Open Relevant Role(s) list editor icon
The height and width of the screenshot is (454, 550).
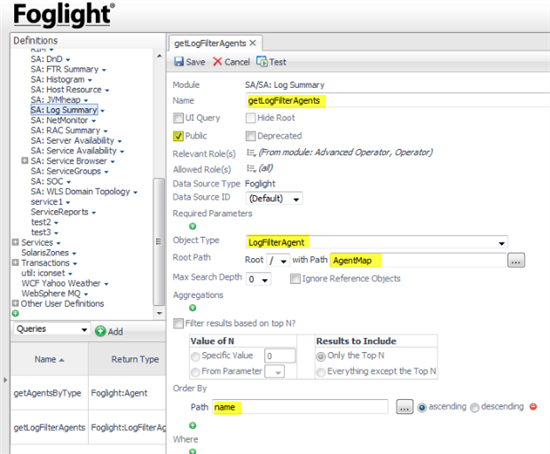click(x=251, y=153)
